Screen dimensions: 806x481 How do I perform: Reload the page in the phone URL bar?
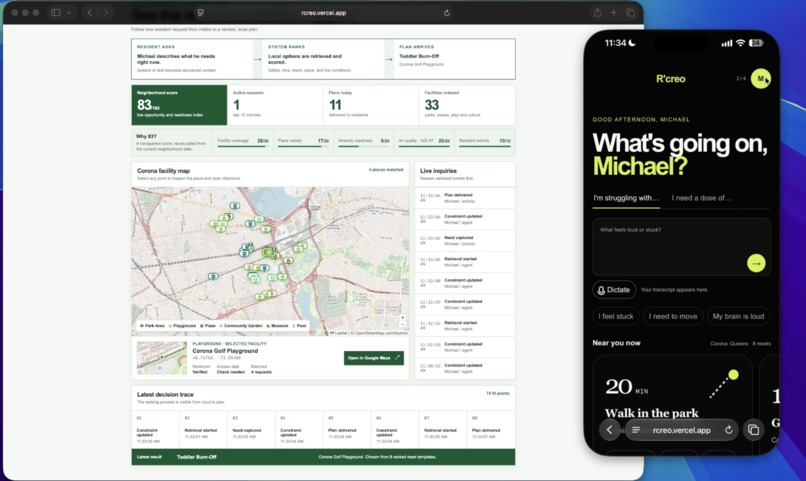pos(728,430)
